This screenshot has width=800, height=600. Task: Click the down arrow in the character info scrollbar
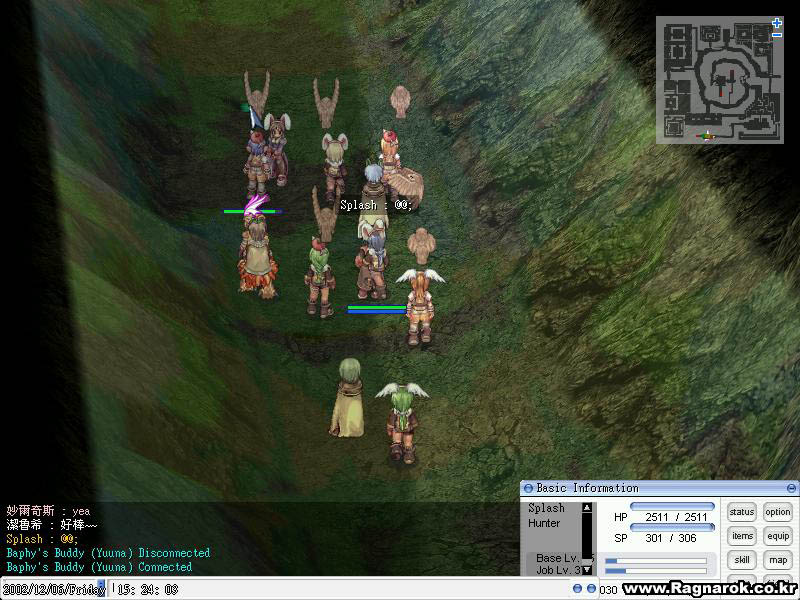(587, 569)
